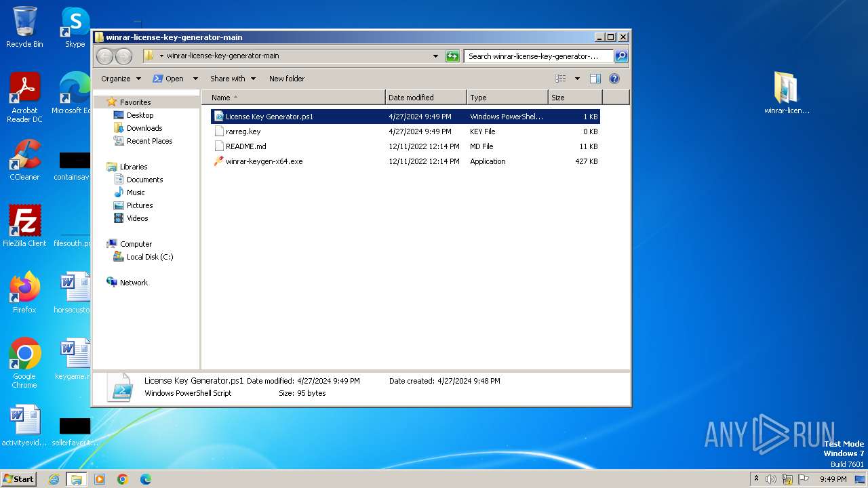Select Libraries in the navigation pane

click(134, 167)
